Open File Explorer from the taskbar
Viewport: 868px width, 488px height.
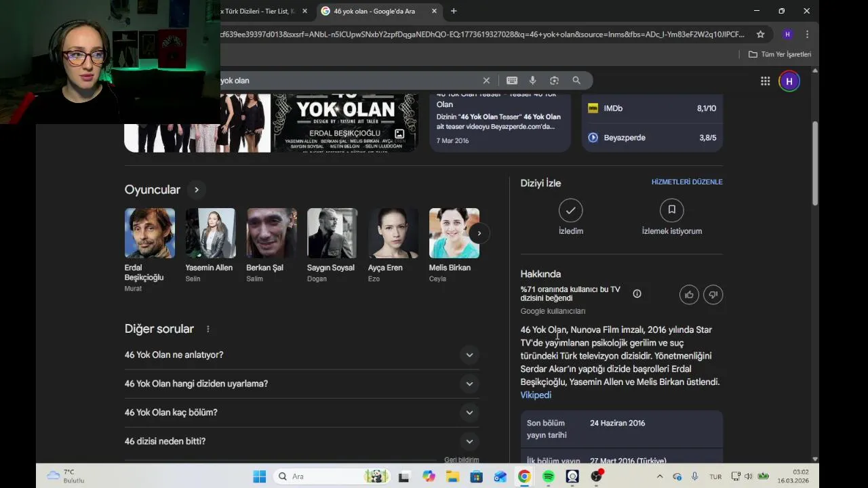(452, 476)
